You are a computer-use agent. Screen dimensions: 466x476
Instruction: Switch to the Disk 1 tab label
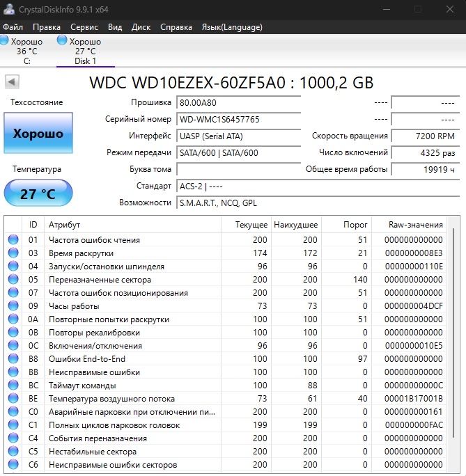tap(86, 61)
